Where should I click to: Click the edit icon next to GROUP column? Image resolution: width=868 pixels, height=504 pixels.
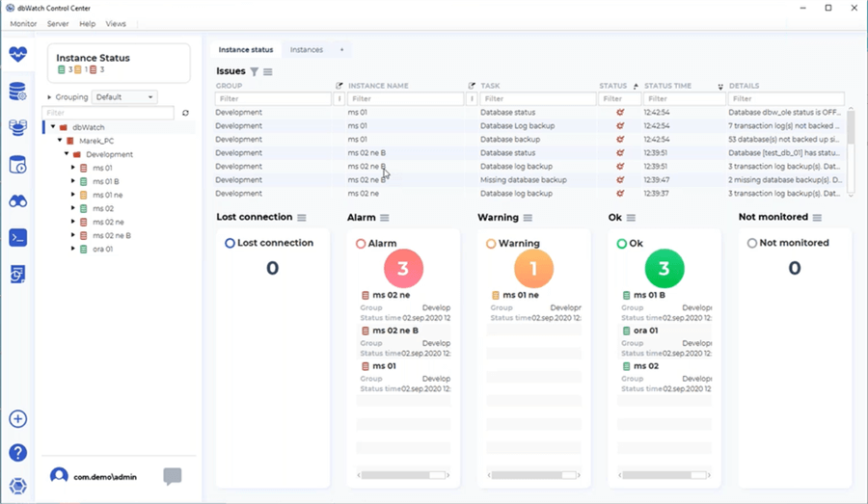[339, 86]
